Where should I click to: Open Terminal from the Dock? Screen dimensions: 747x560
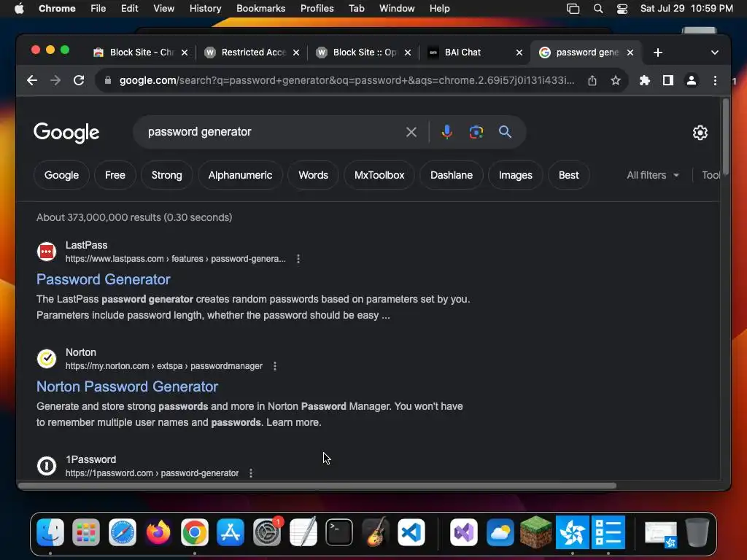pos(338,532)
